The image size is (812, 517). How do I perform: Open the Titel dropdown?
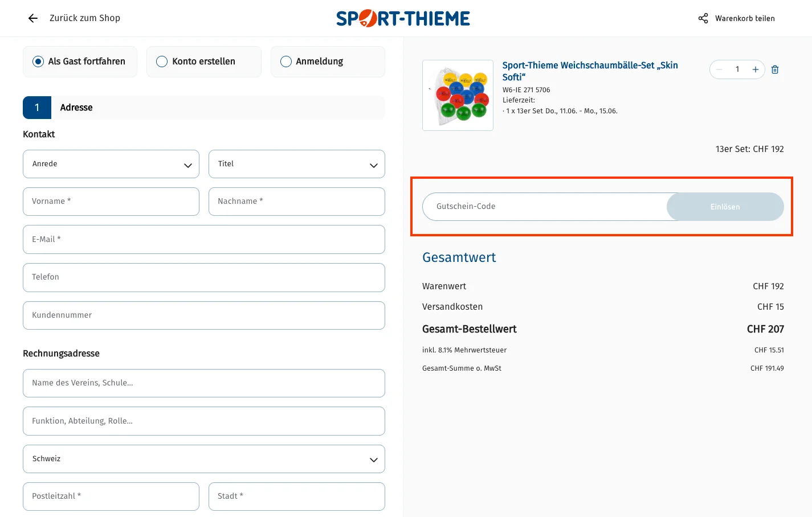pos(297,164)
